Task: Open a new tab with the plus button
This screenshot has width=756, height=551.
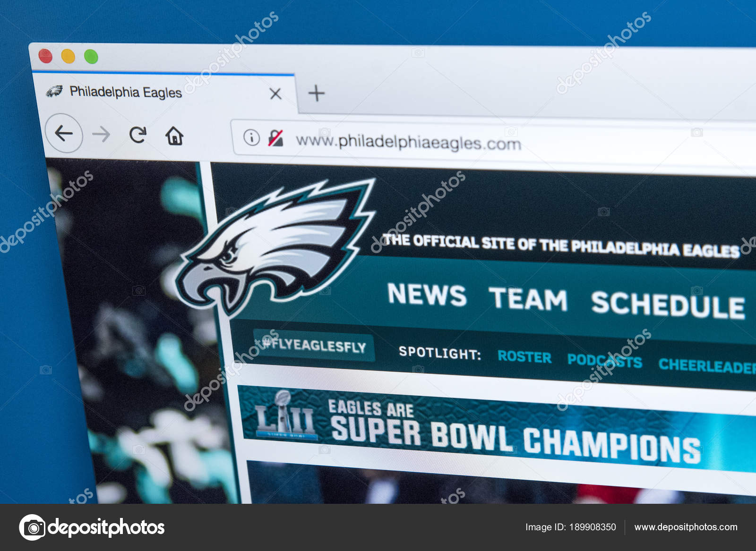Action: coord(316,93)
